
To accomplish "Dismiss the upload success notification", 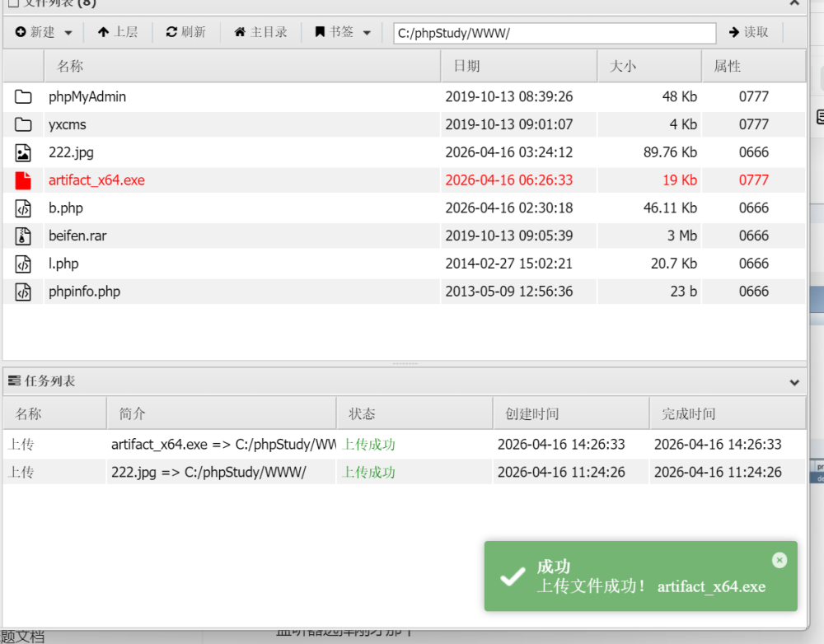I will [x=779, y=560].
